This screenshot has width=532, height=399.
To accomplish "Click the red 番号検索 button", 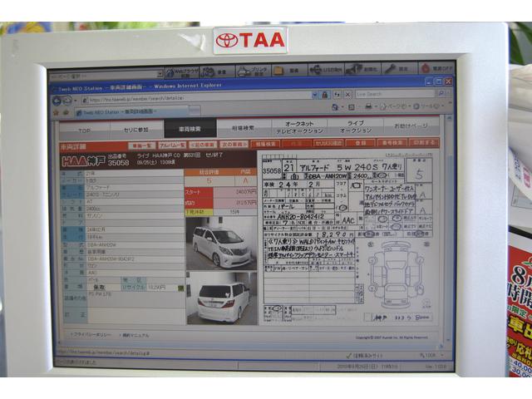I will 392,142.
